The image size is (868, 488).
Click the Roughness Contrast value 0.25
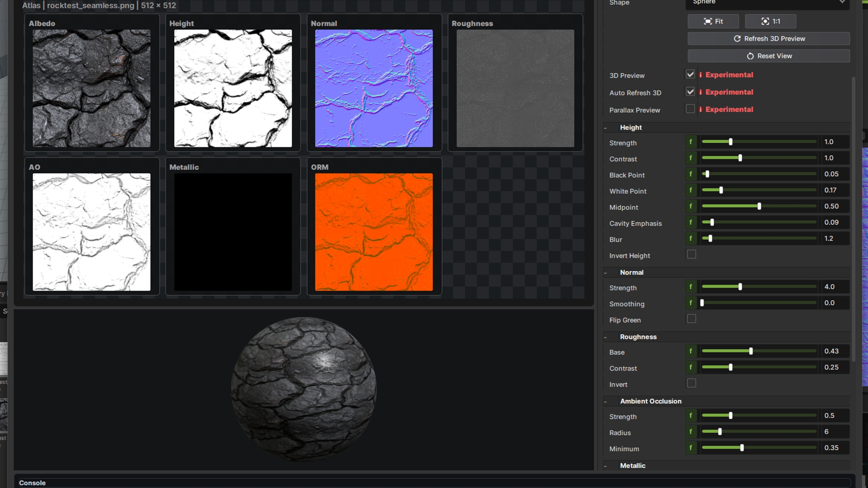pos(835,367)
